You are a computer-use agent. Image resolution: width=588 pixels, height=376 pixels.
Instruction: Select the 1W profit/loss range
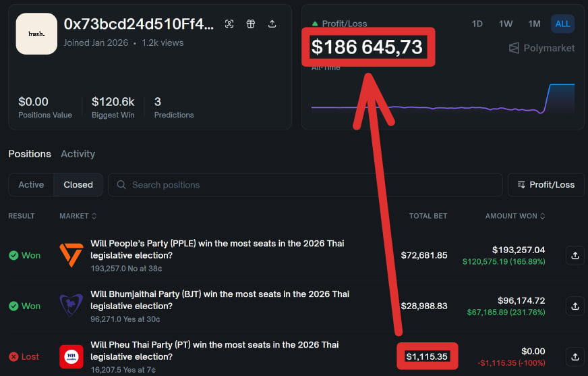[x=506, y=24]
